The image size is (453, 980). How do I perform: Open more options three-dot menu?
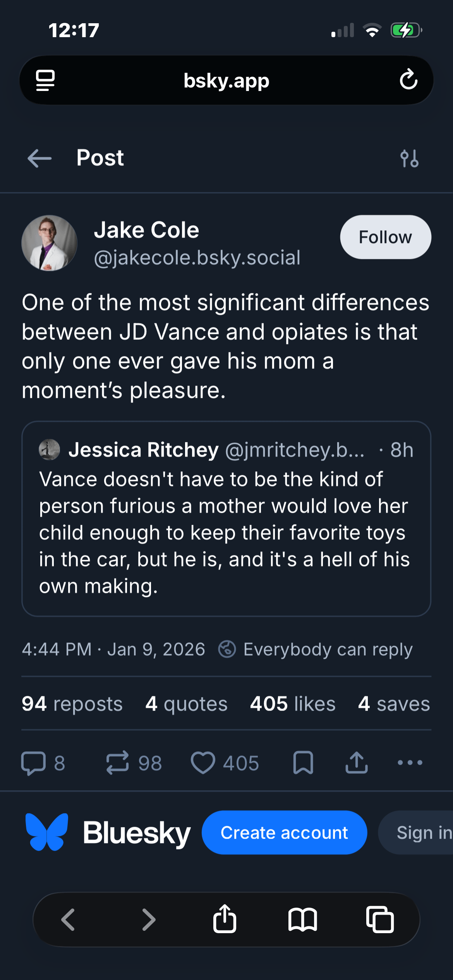(410, 763)
